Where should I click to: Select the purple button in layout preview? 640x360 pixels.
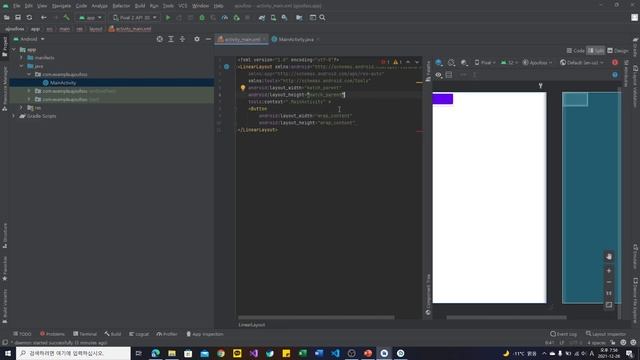pos(443,99)
